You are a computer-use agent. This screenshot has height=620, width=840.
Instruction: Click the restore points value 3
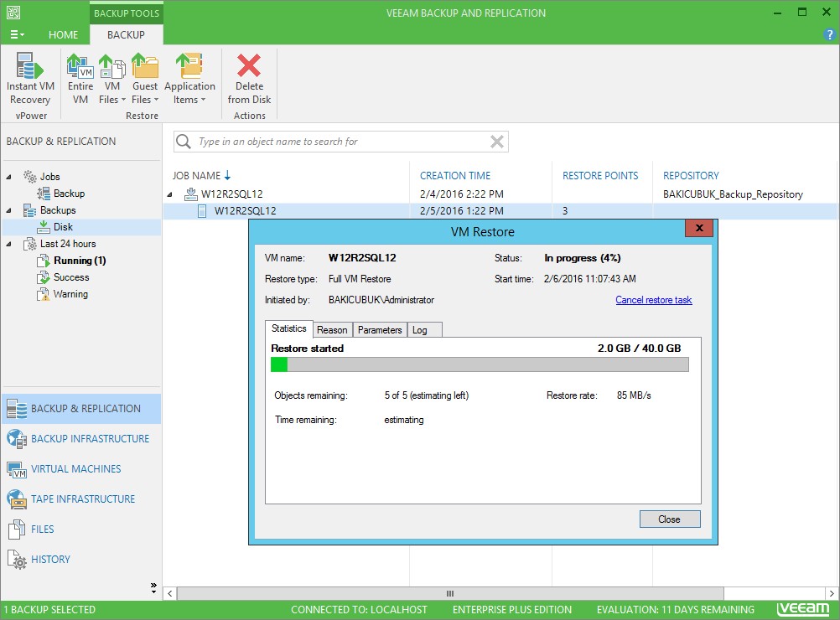565,211
